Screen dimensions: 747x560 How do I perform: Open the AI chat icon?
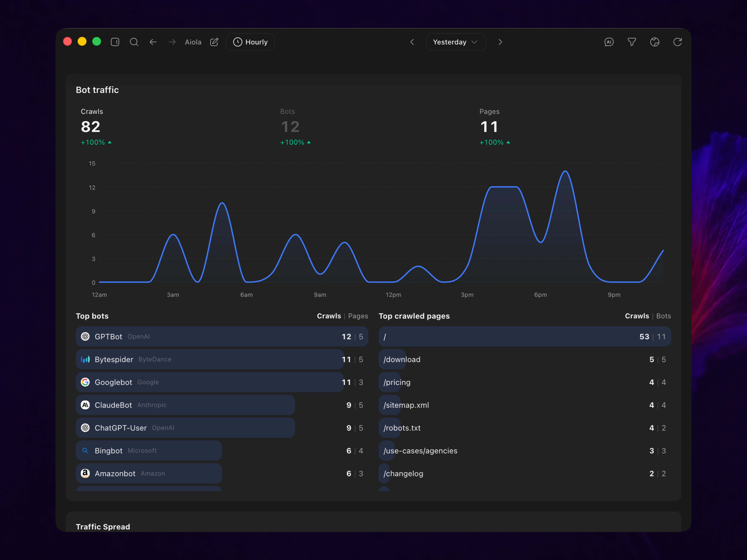point(609,42)
